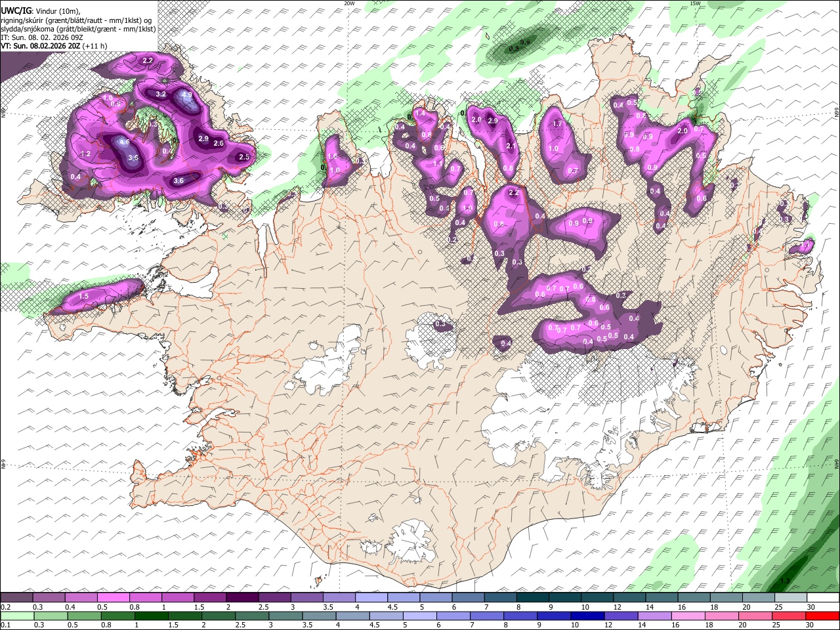840x630 pixels.
Task: Click the 1.5 value on Snæfellsnes peninsula
Action: click(83, 297)
